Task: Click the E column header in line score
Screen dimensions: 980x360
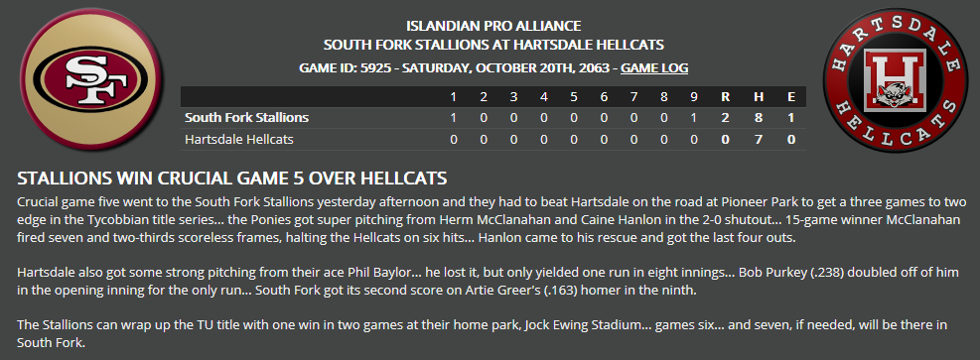Action: (791, 97)
